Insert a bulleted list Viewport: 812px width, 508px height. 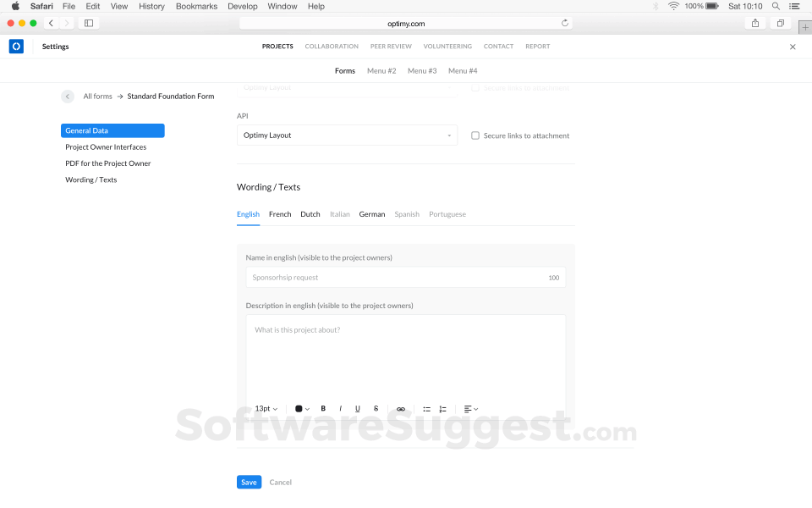pos(426,409)
